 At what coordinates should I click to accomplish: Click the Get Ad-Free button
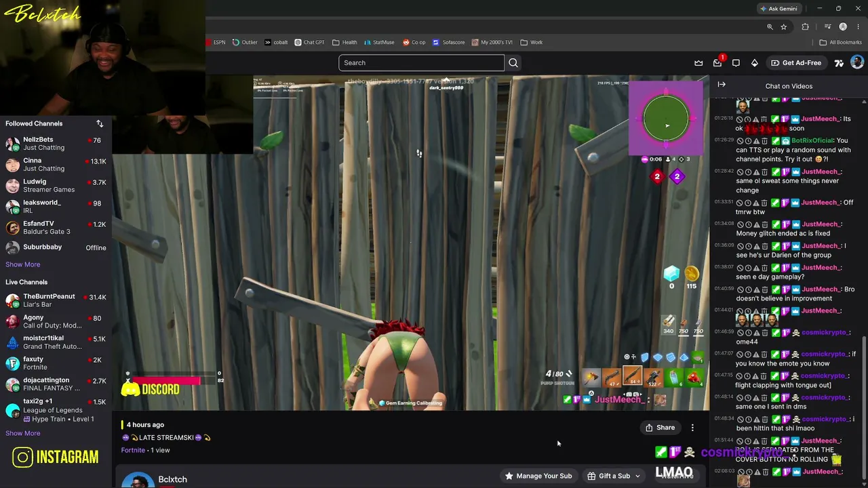click(796, 63)
